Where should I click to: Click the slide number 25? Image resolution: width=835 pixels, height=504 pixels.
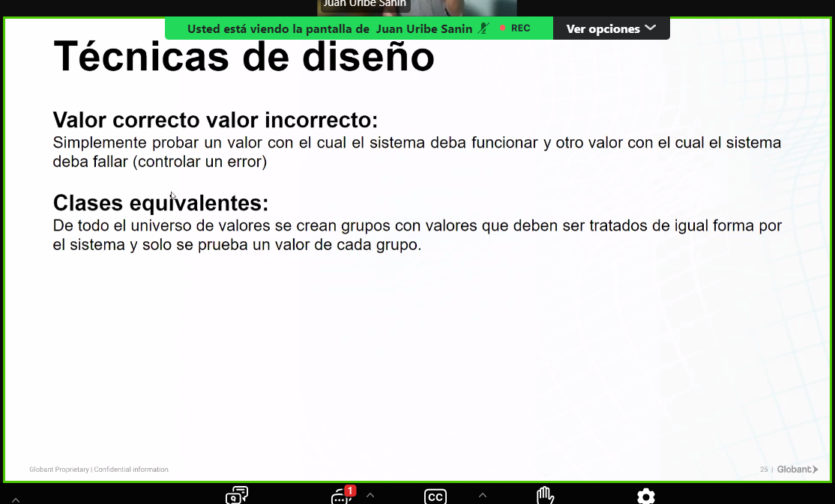coord(764,470)
